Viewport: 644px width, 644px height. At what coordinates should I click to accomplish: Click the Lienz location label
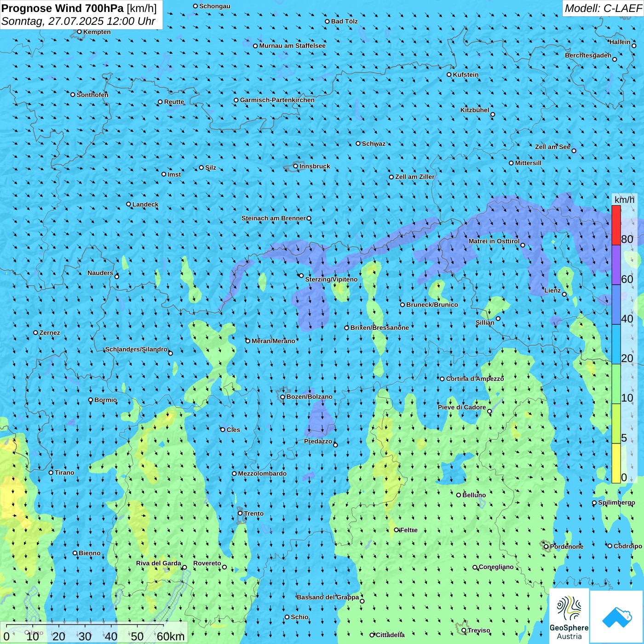click(552, 290)
